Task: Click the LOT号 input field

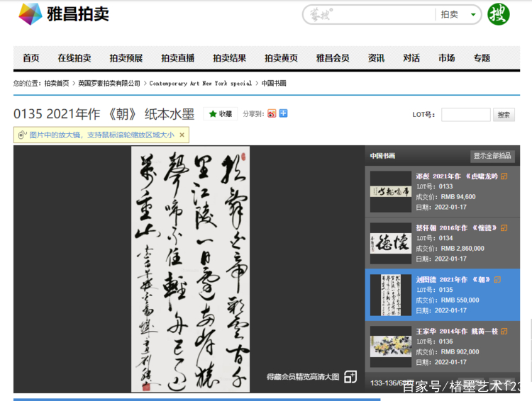Action: [466, 115]
